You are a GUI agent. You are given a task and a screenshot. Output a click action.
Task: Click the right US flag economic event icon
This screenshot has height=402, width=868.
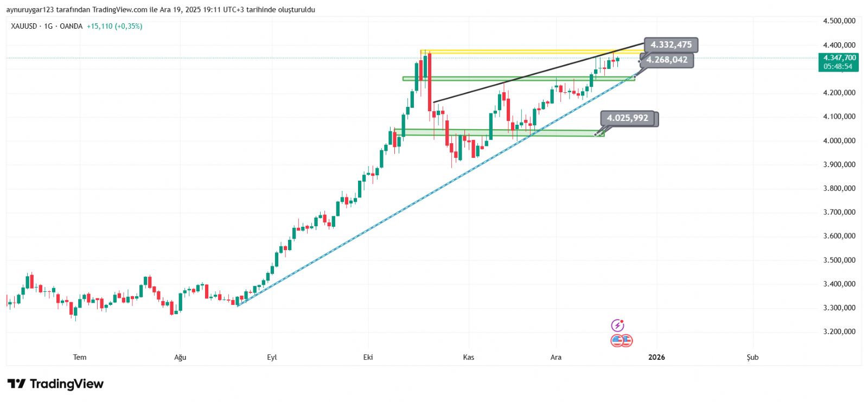[x=627, y=341]
